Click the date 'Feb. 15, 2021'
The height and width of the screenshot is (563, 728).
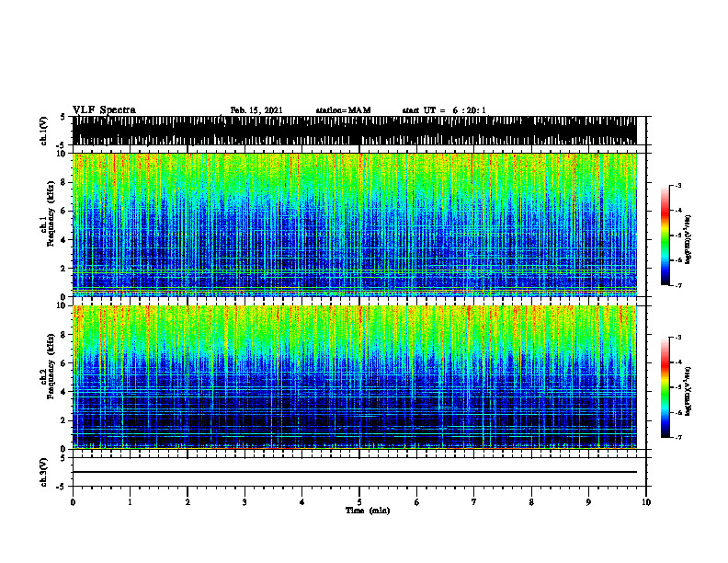pos(256,110)
